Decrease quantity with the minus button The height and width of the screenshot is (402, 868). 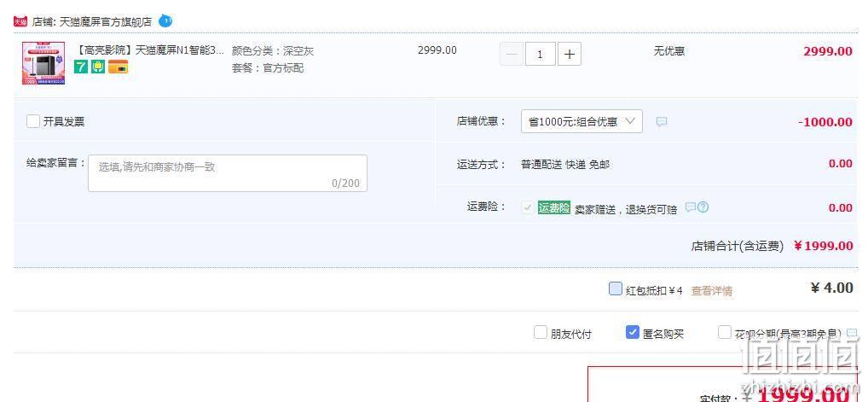512,55
